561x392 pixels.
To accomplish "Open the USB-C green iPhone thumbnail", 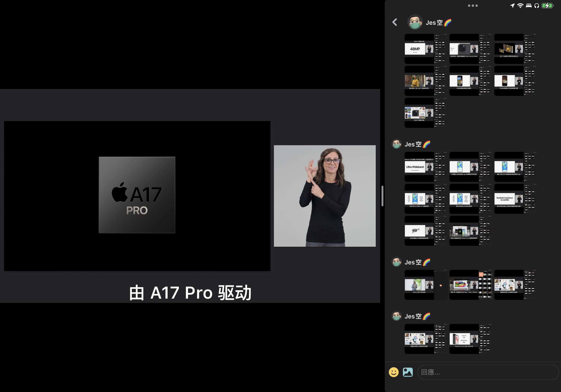I will pyautogui.click(x=426, y=285).
